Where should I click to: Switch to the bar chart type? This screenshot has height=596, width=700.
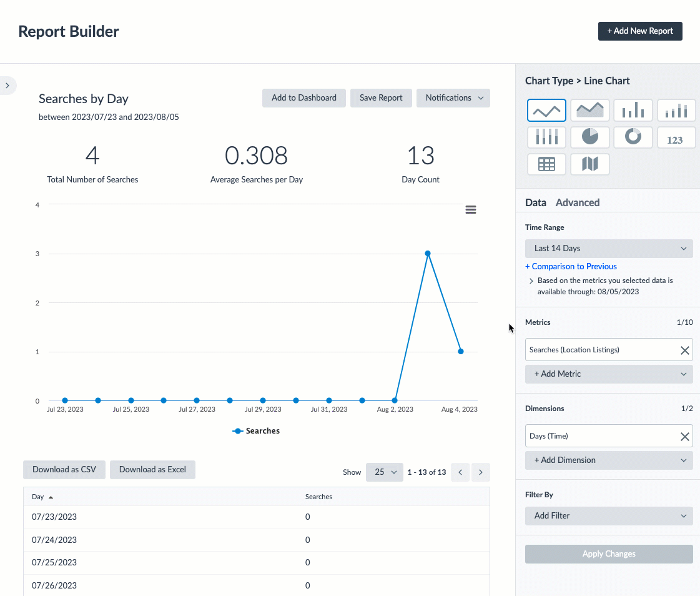point(633,110)
